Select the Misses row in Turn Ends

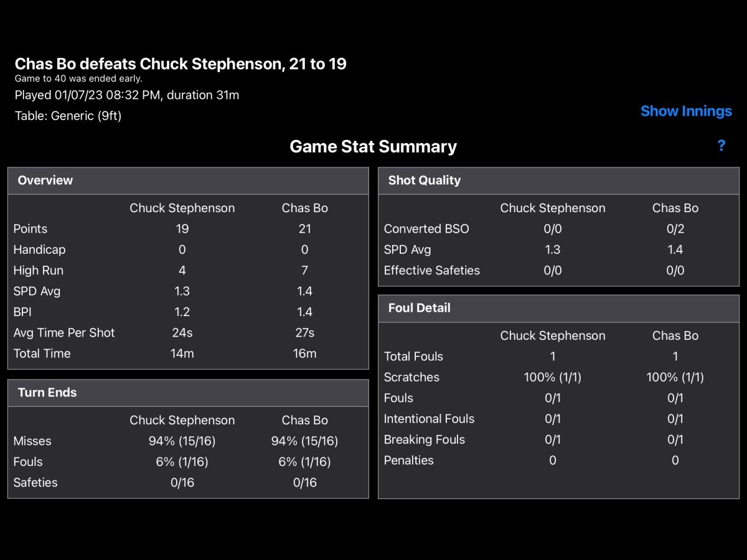click(32, 441)
